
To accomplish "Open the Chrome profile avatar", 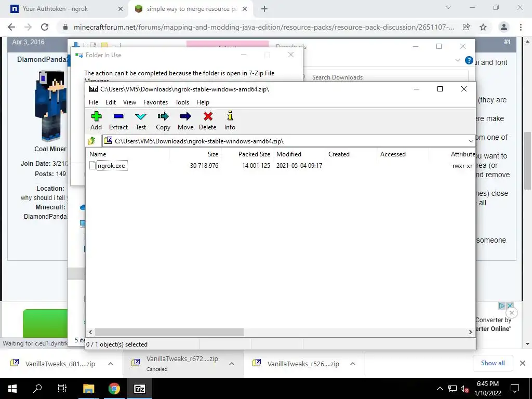I will (504, 27).
